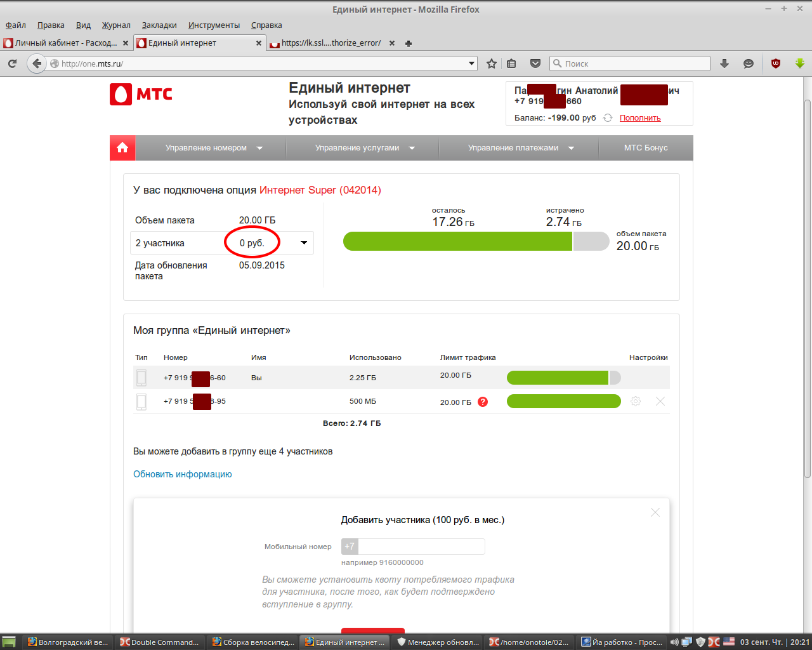Expand 'Управление платежами' menu

[x=520, y=148]
